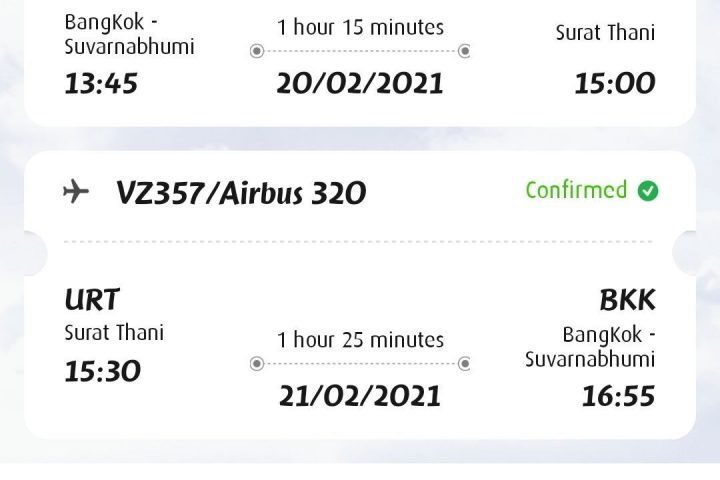Tap the 13:45 departure time
This screenshot has width=720, height=480.
101,84
